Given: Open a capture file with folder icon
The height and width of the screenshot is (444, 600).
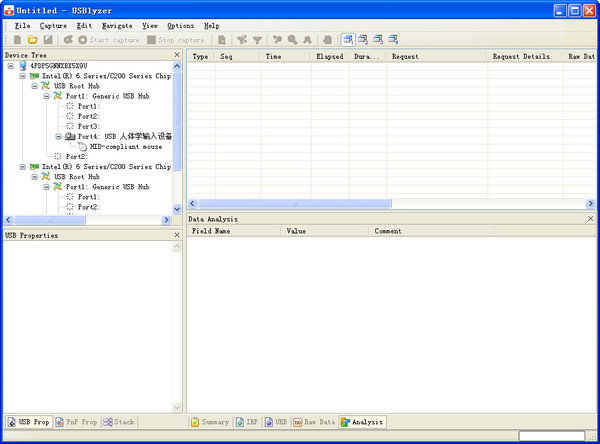Looking at the screenshot, I should point(33,39).
